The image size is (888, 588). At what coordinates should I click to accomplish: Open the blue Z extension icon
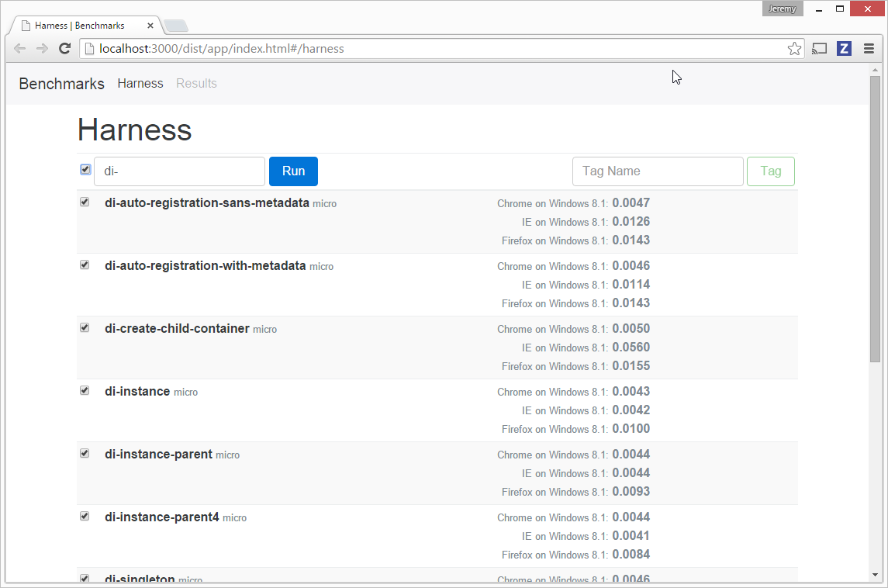point(844,49)
